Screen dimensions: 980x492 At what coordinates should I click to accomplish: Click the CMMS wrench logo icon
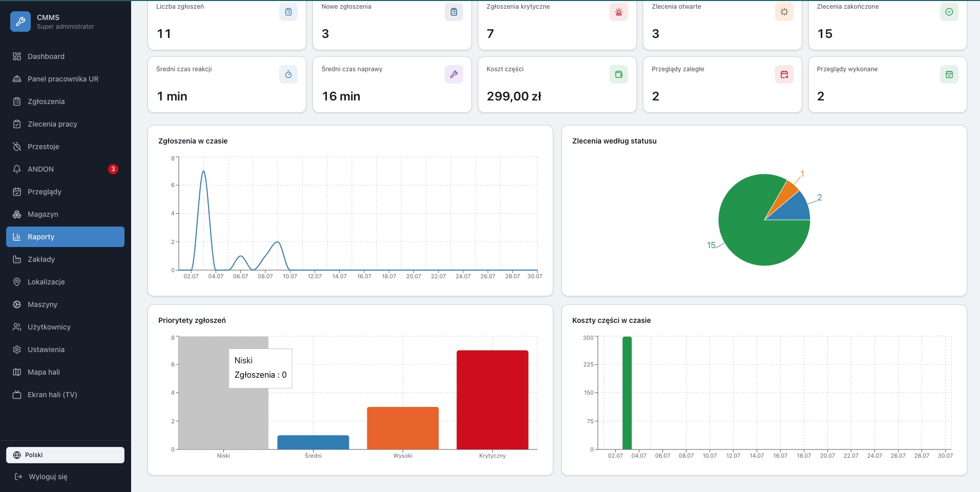coord(20,22)
